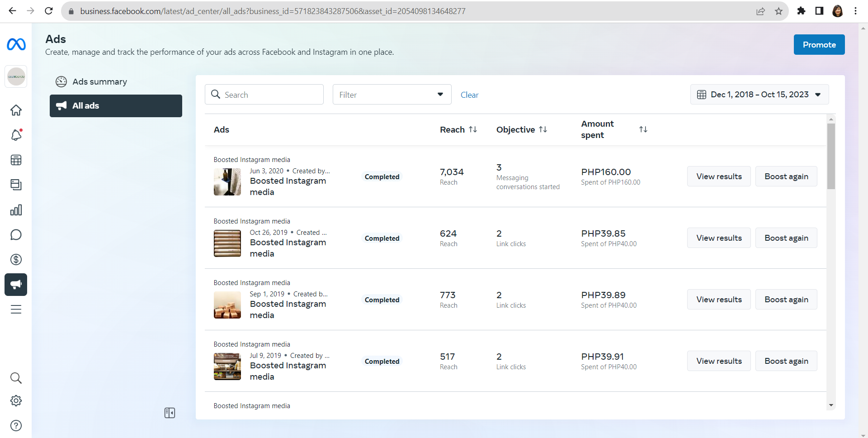Open the business account avatar
The image size is (868, 438).
16,76
